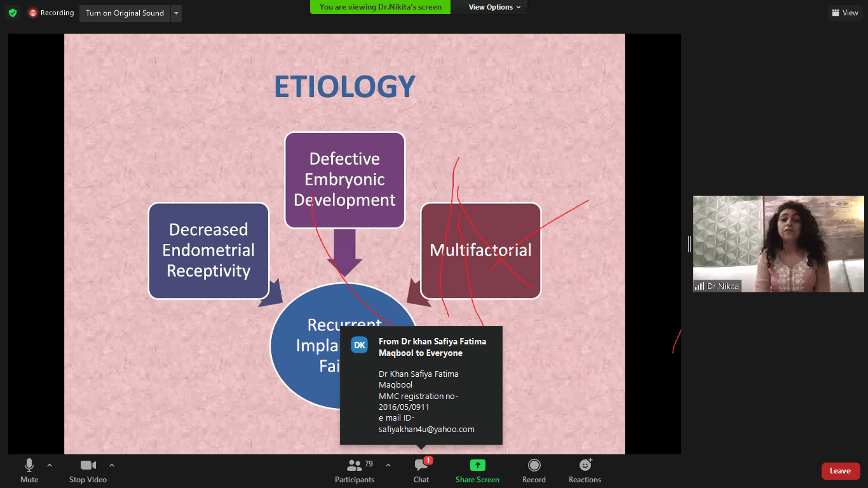Open the View Options menu
Image resolution: width=868 pixels, height=488 pixels.
(494, 7)
